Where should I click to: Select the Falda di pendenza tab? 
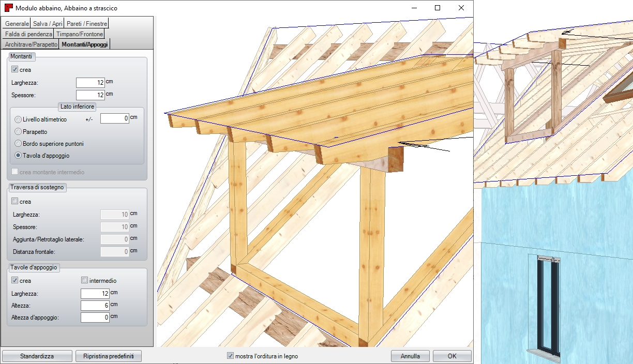[x=28, y=34]
